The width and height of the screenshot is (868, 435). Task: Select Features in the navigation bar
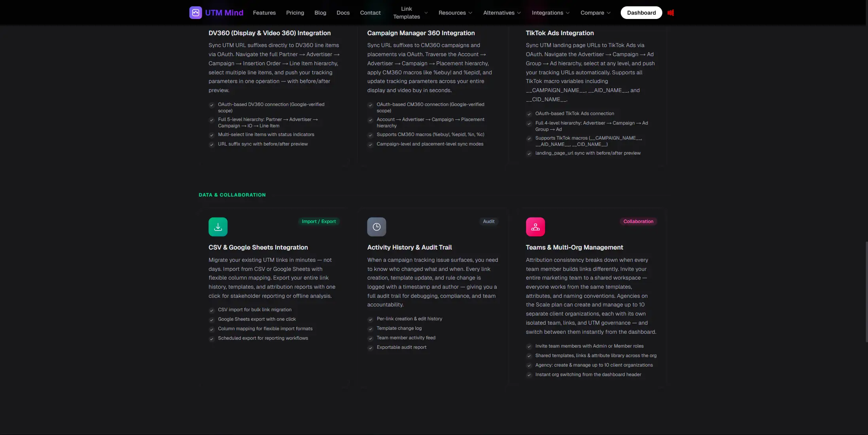pyautogui.click(x=264, y=12)
